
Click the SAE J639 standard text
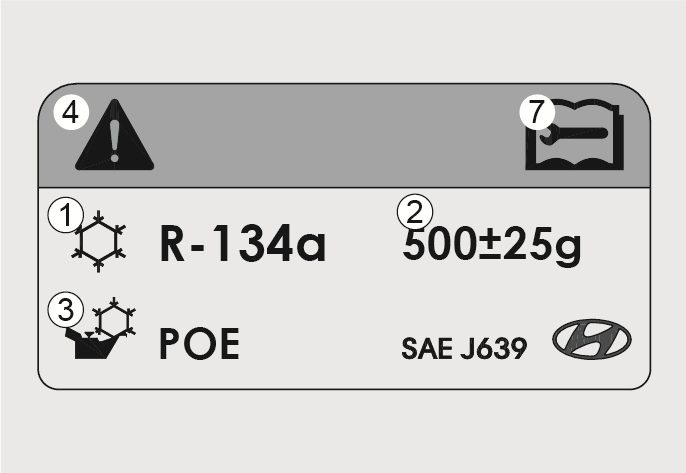pyautogui.click(x=464, y=348)
